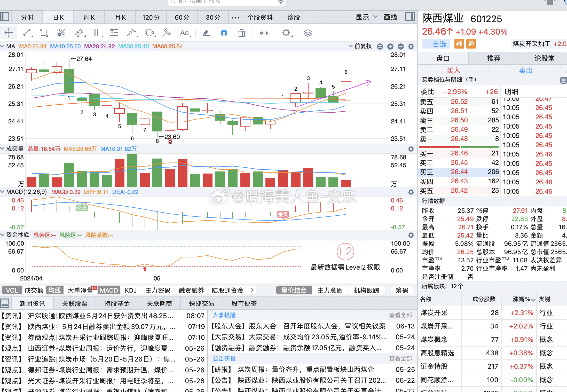The height and width of the screenshot is (392, 567).
Task: Toggle the 均线 moving average indicator
Action: click(55, 290)
